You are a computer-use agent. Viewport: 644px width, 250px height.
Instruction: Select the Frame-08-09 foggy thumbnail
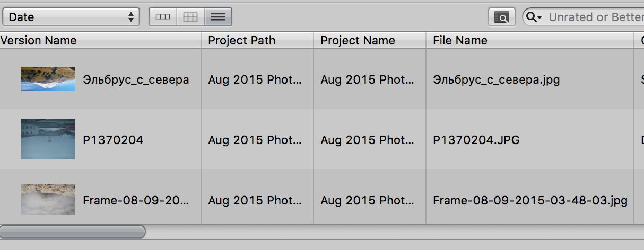click(x=48, y=200)
